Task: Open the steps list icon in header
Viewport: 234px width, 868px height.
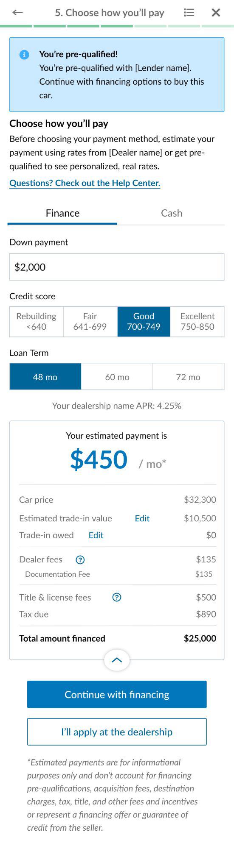Action: [x=189, y=13]
